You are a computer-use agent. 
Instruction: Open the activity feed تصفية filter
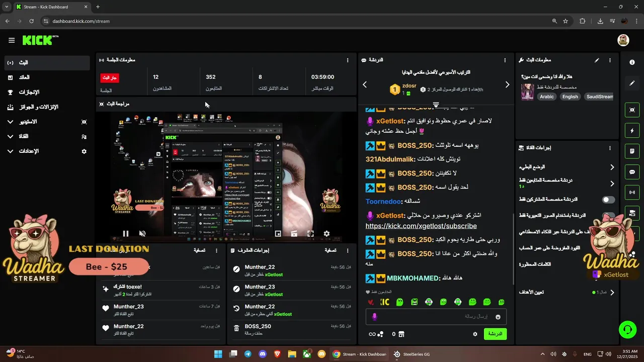pos(199,250)
